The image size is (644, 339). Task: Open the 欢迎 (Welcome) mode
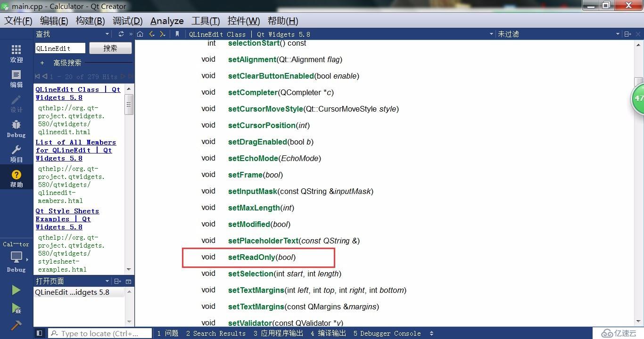pyautogui.click(x=16, y=54)
